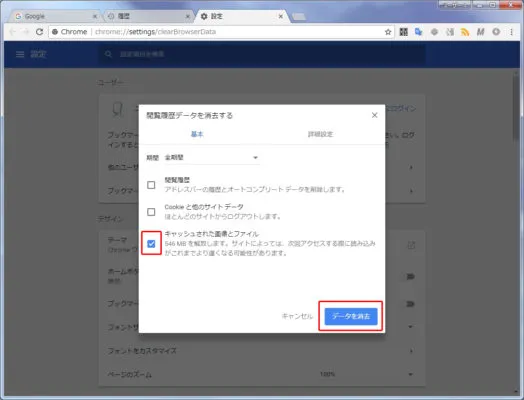524x400 pixels.
Task: Open the orange RSS feed extension
Action: pyautogui.click(x=465, y=32)
